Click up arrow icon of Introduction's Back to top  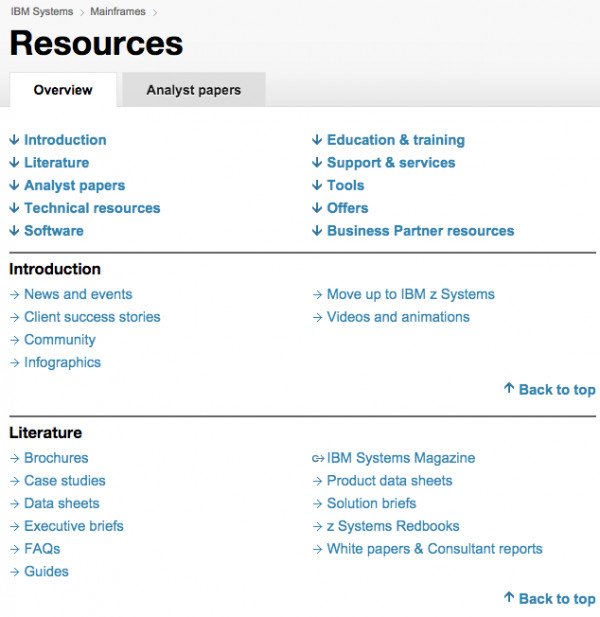(509, 388)
